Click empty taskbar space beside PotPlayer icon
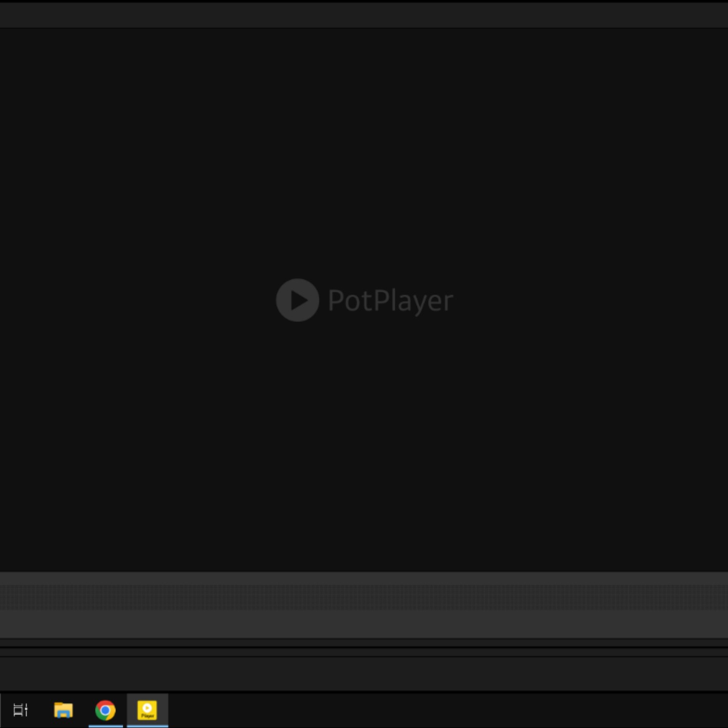The width and height of the screenshot is (728, 728). point(416,710)
